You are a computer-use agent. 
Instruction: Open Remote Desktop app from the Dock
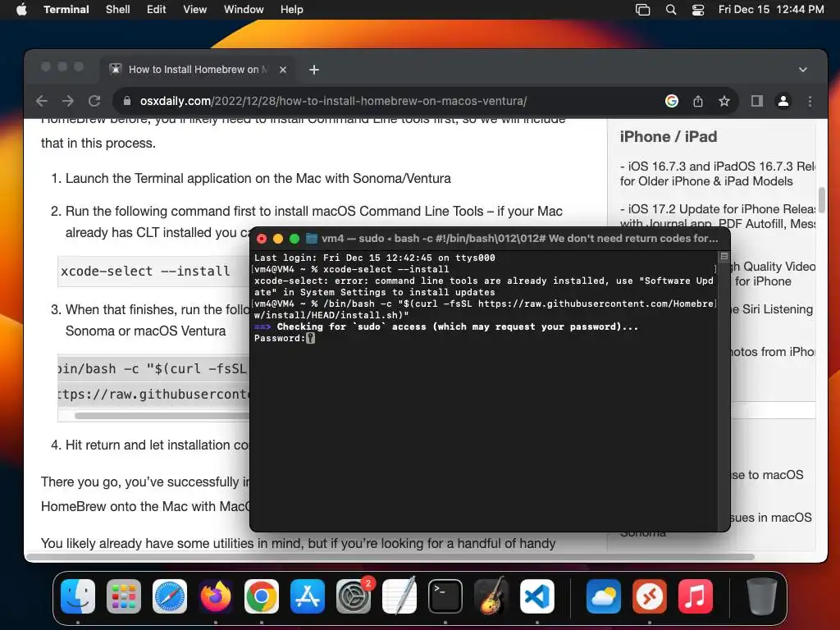coord(650,596)
